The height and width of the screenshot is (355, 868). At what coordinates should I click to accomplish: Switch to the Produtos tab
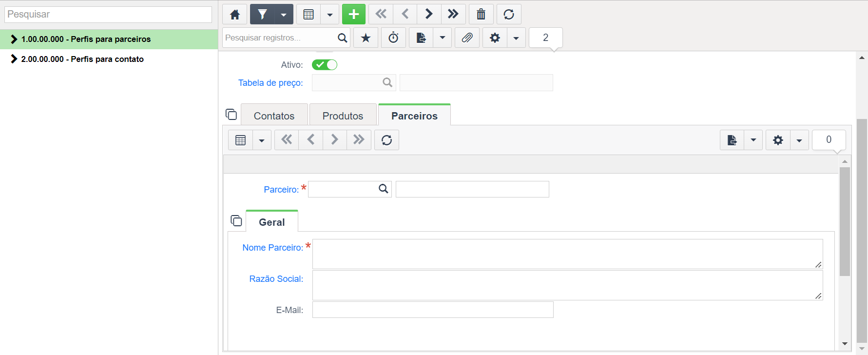tap(343, 116)
